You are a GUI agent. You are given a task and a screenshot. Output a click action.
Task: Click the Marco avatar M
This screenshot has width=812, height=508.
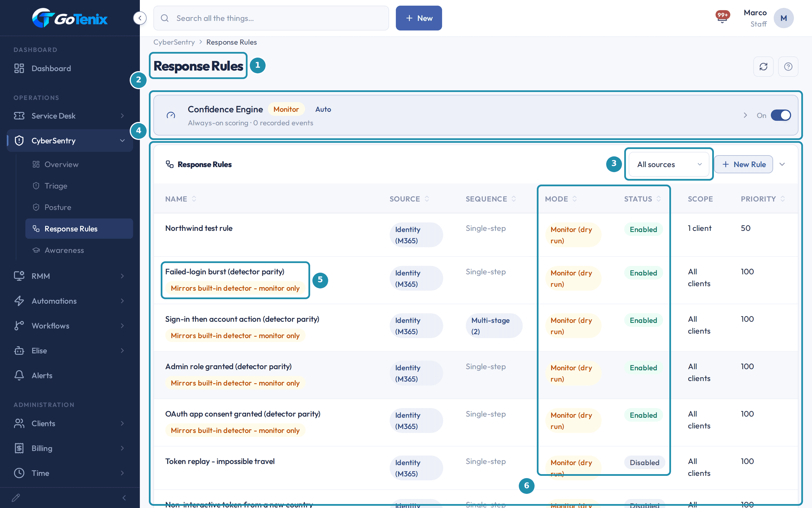(784, 18)
